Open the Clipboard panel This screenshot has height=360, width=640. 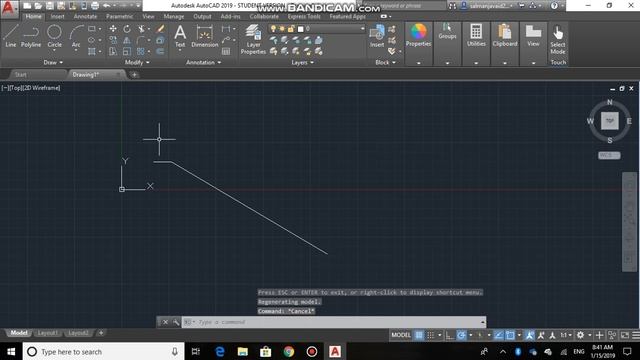pyautogui.click(x=504, y=35)
